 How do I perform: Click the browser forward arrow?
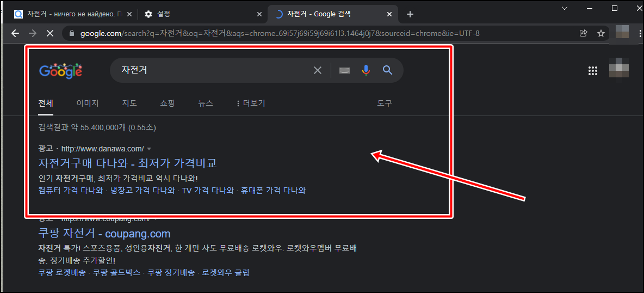[33, 33]
